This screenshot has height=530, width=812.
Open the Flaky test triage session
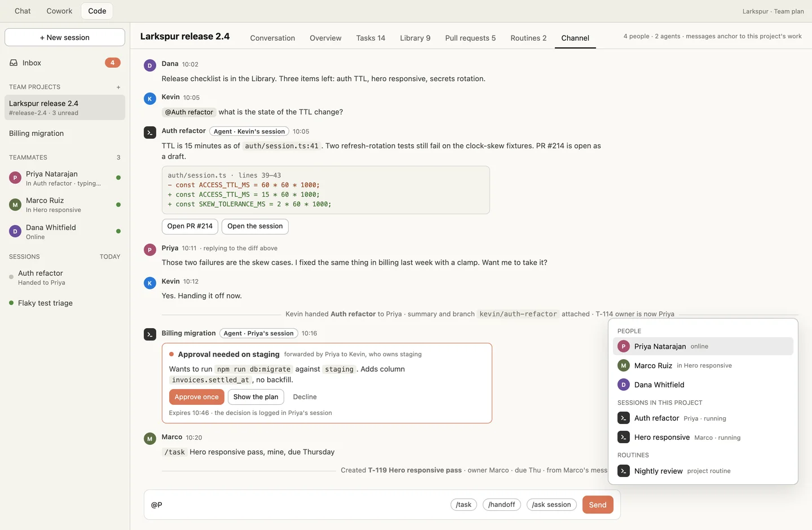tap(65, 303)
